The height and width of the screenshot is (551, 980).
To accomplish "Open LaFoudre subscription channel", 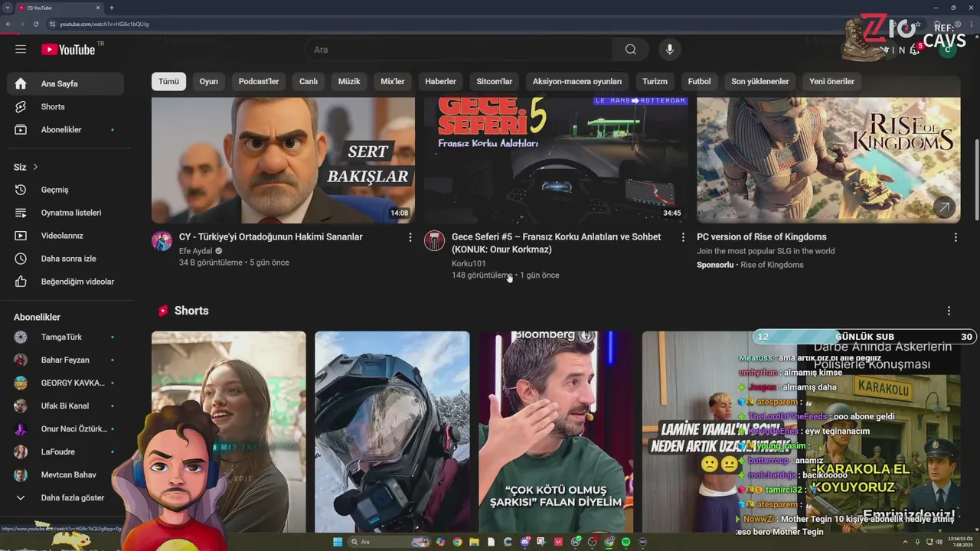I will (66, 452).
